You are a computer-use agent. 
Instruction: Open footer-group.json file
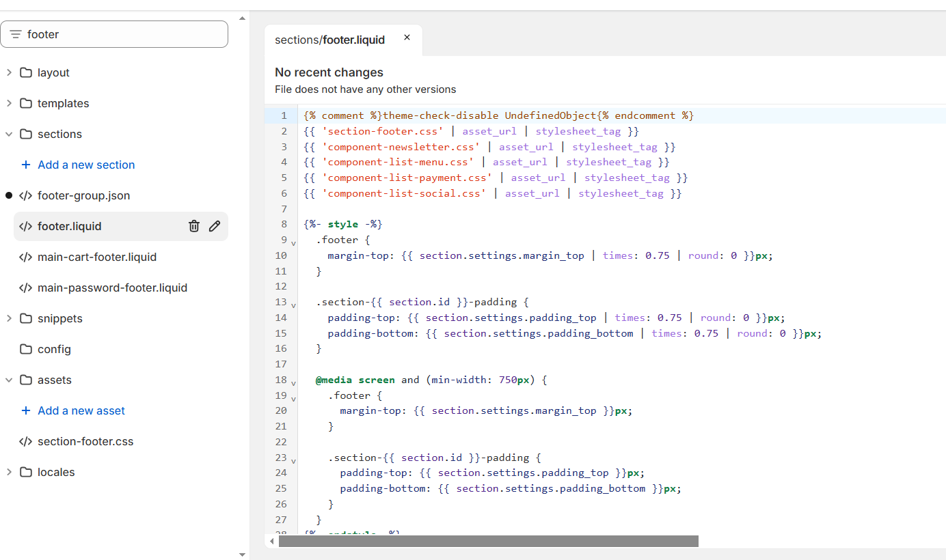pos(83,195)
